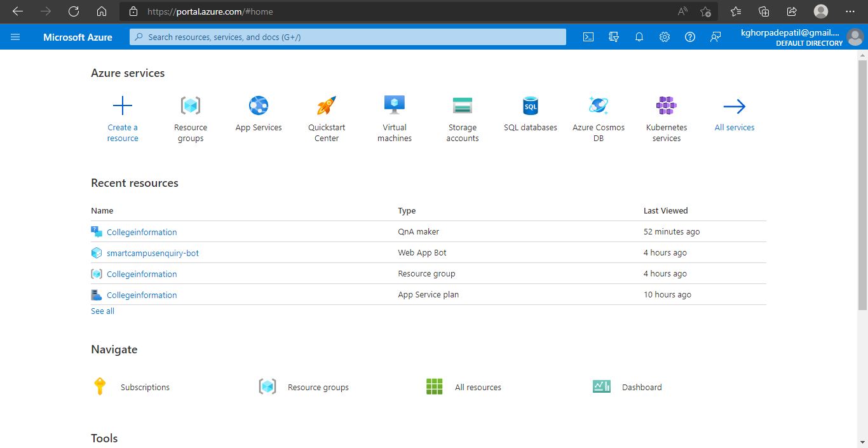This screenshot has height=448, width=868.
Task: Click the Dashboard chart icon
Action: (x=602, y=386)
